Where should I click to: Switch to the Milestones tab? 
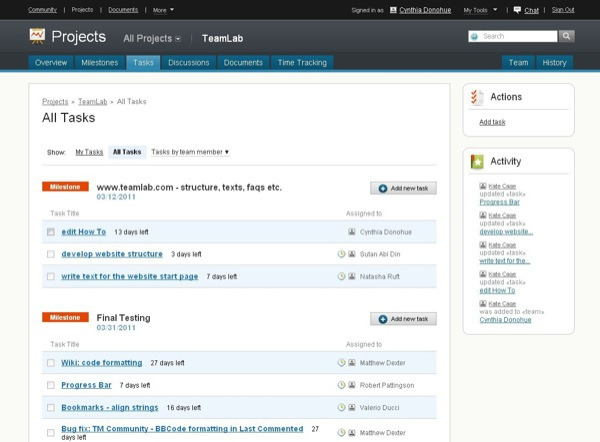pyautogui.click(x=99, y=62)
